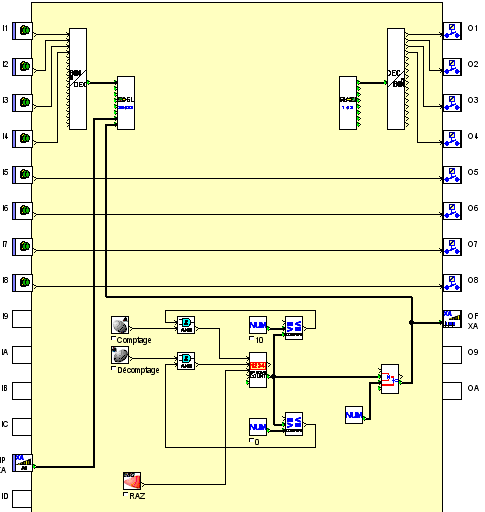Select the BIN/DEC converter block near inputs

(x=78, y=79)
